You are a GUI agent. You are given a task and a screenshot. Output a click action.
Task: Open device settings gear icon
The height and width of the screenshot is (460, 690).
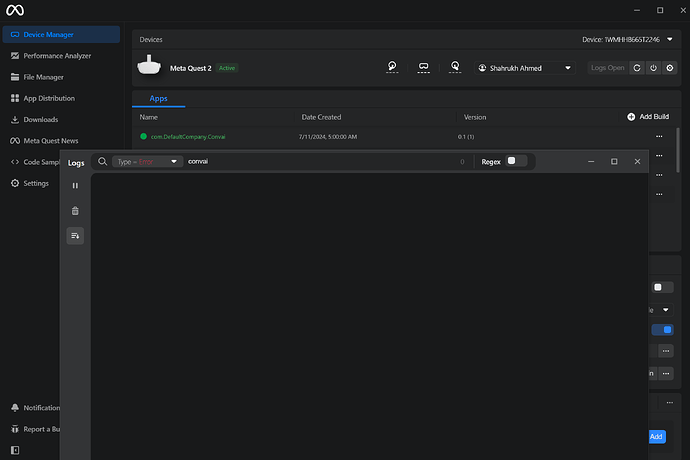point(670,68)
